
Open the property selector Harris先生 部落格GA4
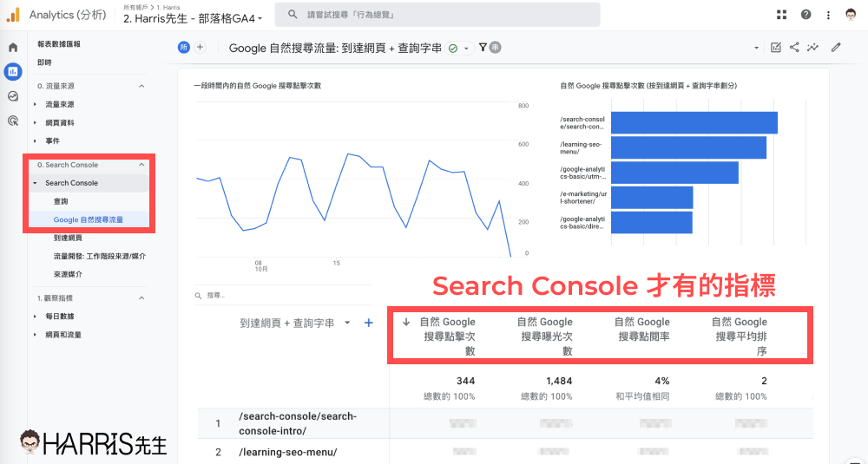192,18
